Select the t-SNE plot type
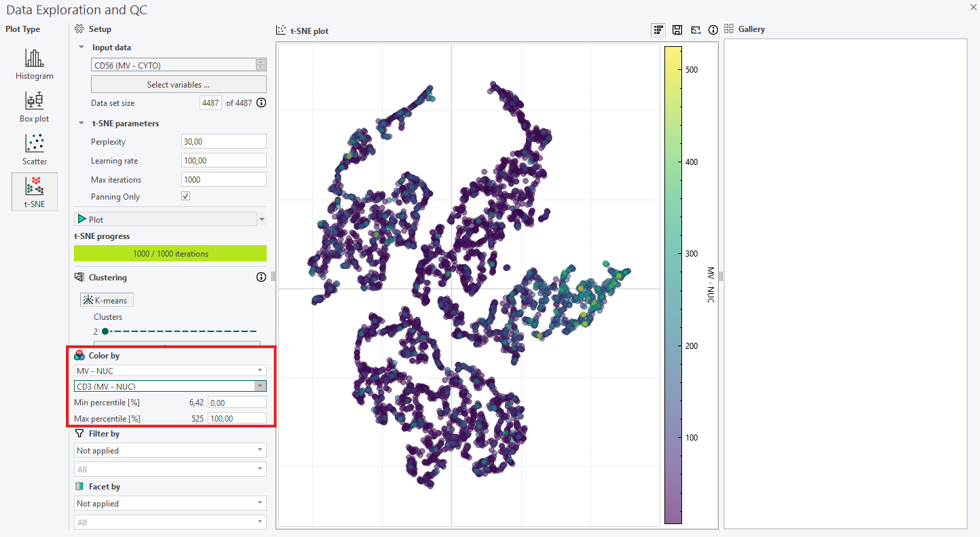The image size is (980, 537). pyautogui.click(x=34, y=191)
